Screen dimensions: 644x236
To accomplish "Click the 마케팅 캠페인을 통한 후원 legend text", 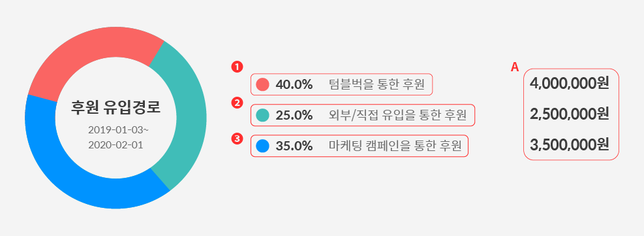I will click(395, 146).
